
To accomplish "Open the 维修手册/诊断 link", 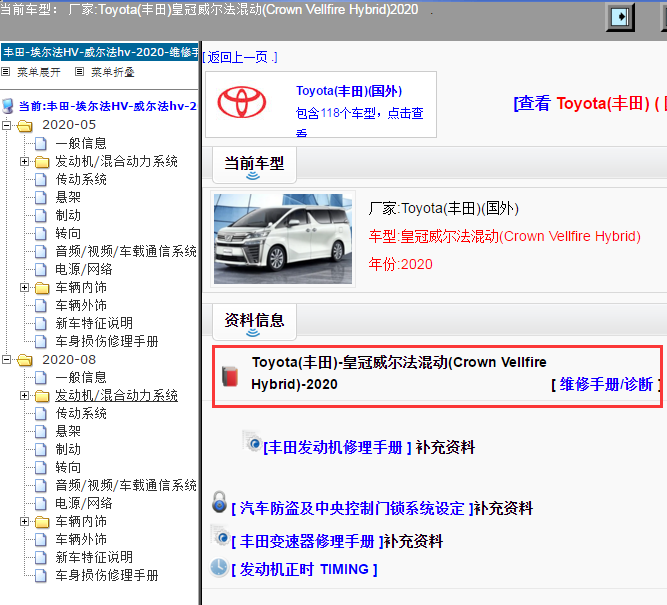I will coord(606,384).
